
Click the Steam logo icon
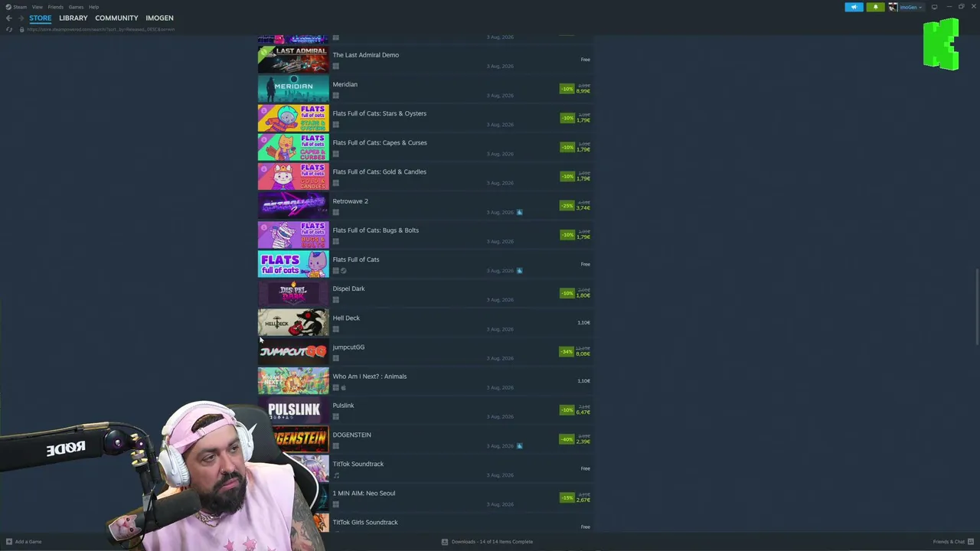pyautogui.click(x=8, y=7)
